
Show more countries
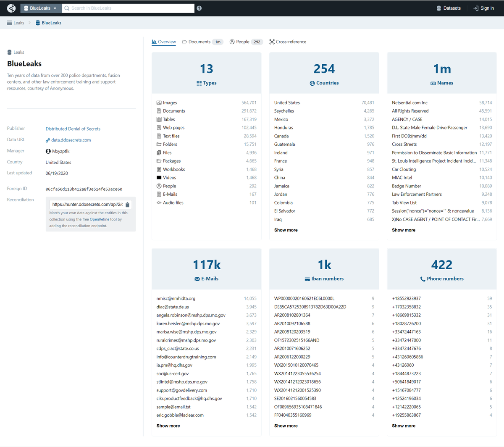point(286,230)
